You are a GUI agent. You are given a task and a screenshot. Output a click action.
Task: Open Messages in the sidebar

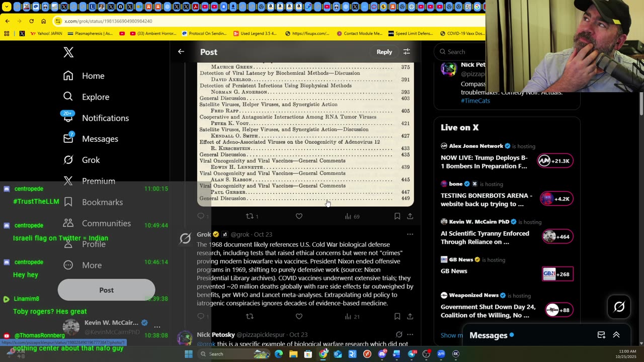point(91,139)
